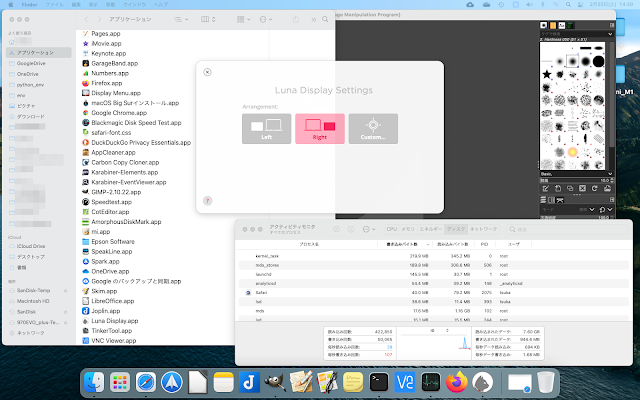Open GIMP from the Dock
This screenshot has height=400, width=640.
(275, 382)
